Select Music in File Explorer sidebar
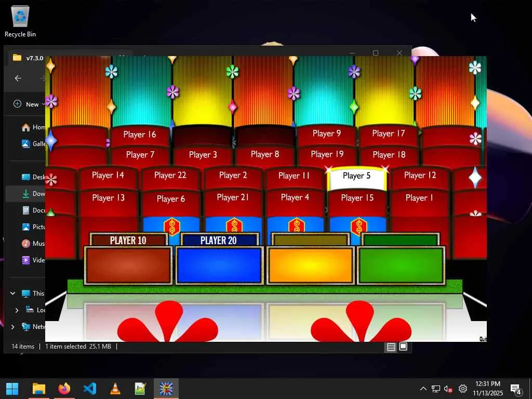532x399 pixels. click(x=33, y=244)
